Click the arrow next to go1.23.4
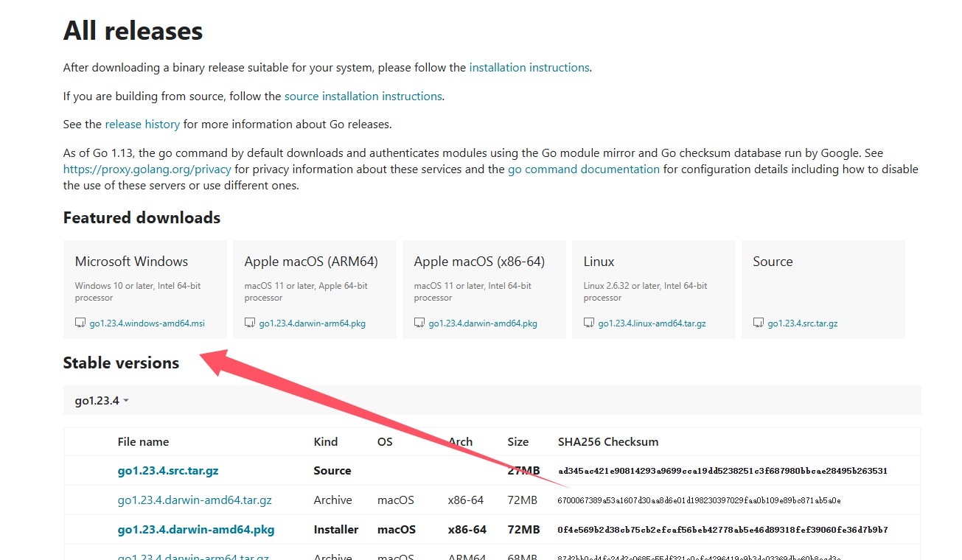Screen dimensions: 962x560 pos(126,401)
